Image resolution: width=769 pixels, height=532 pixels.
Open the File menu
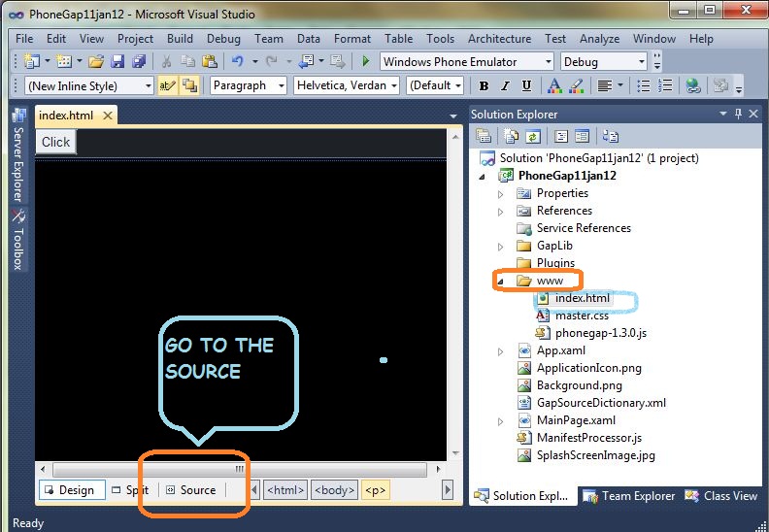coord(24,39)
